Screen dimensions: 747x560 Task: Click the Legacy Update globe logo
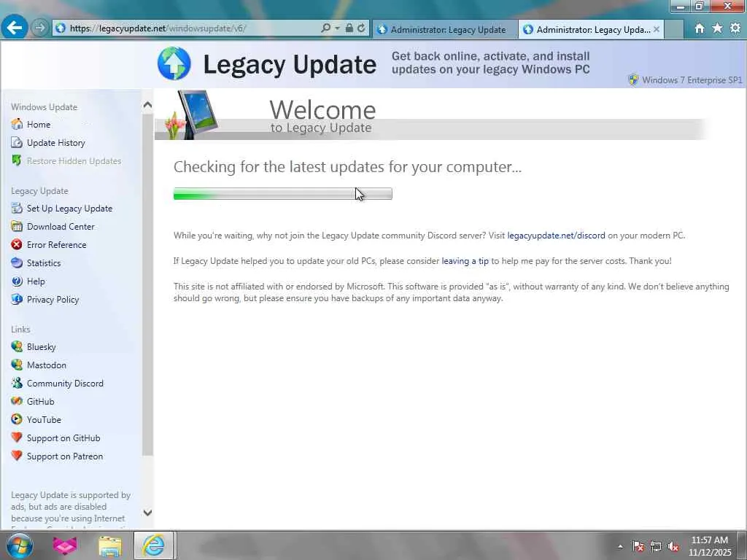coord(174,63)
